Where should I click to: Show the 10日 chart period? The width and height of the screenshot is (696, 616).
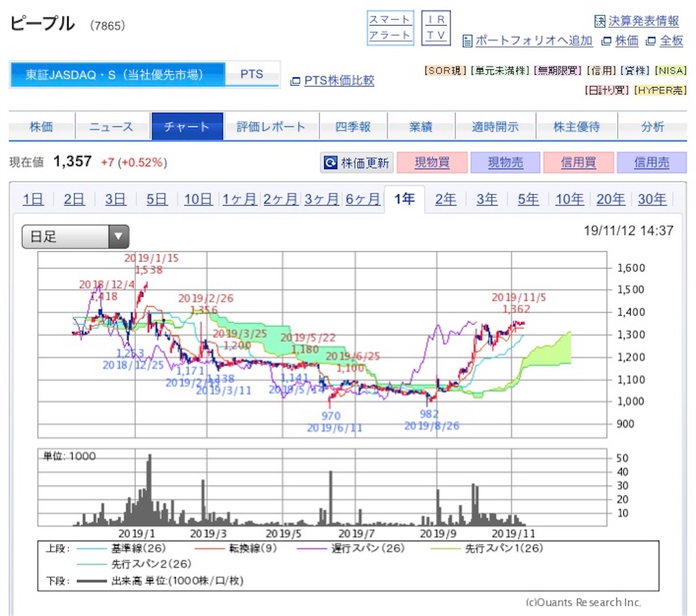pos(198,199)
